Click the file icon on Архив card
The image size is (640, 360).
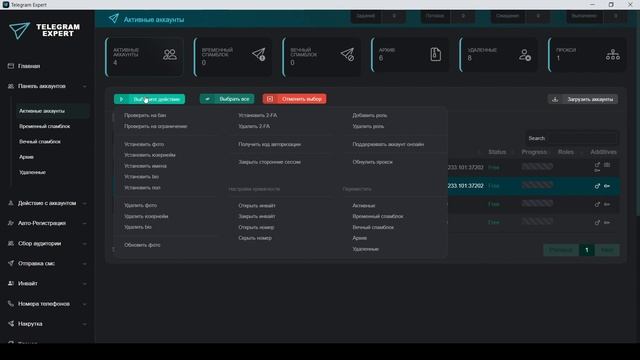click(436, 54)
